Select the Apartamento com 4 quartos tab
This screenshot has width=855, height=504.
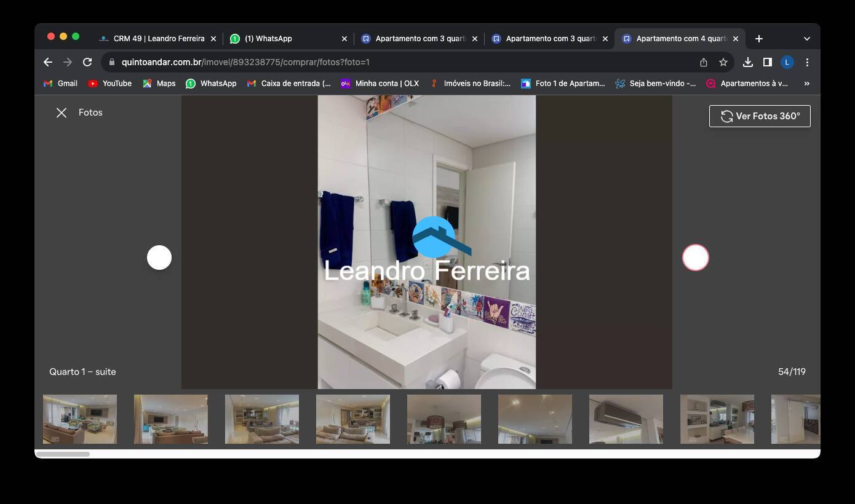tap(681, 39)
